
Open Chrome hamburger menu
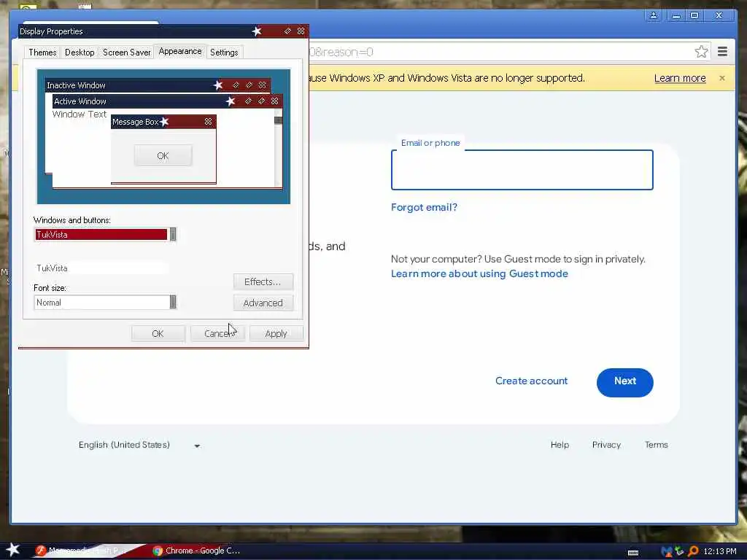tap(722, 52)
